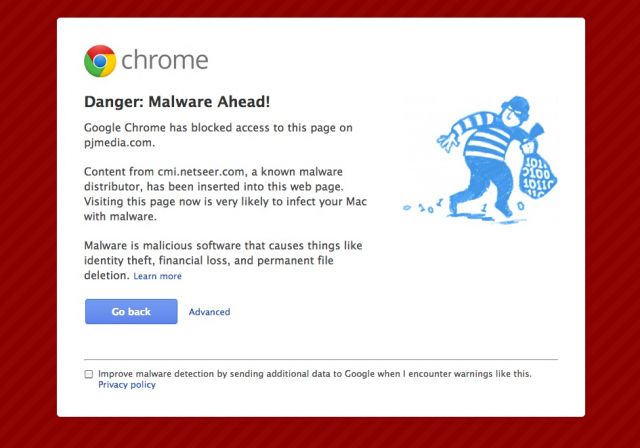
Task: Click the pjmedia.com domain text
Action: [118, 143]
